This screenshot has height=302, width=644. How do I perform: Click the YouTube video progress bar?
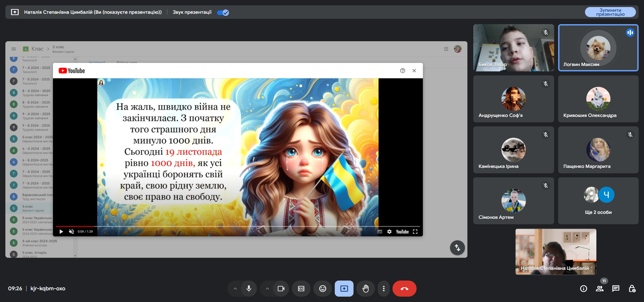(x=237, y=227)
